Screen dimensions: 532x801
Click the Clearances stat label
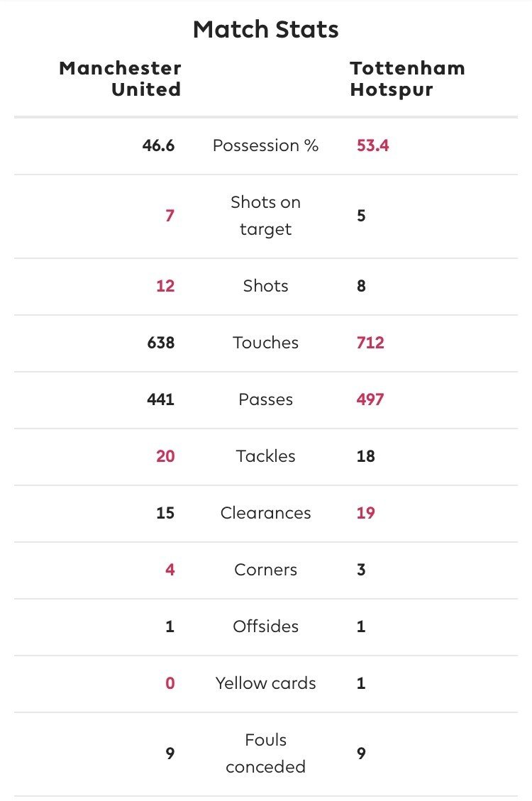pos(265,513)
